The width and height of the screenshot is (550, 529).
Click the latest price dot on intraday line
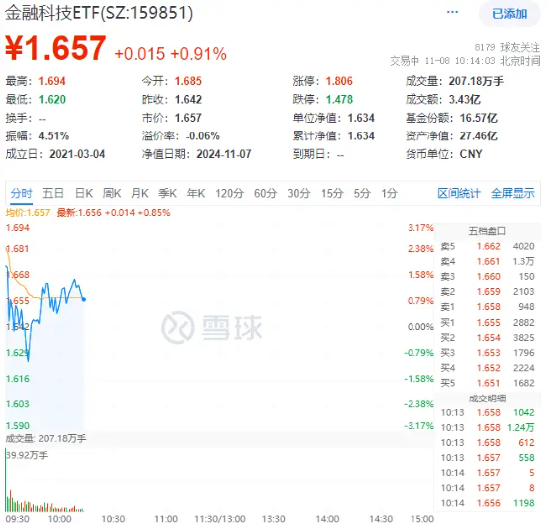point(84,299)
